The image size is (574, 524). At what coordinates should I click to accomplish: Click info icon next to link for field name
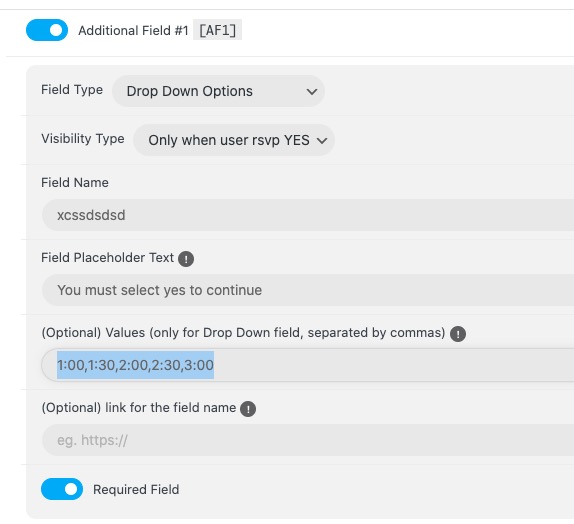tap(248, 409)
